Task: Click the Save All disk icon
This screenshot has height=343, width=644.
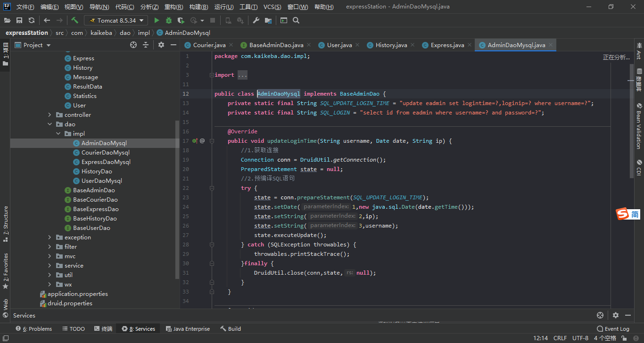Action: (19, 20)
